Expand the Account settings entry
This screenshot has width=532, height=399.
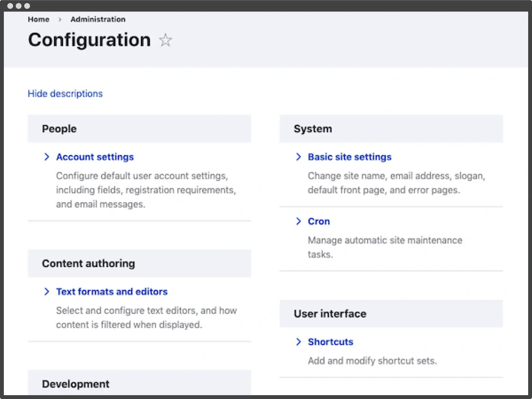click(x=95, y=157)
